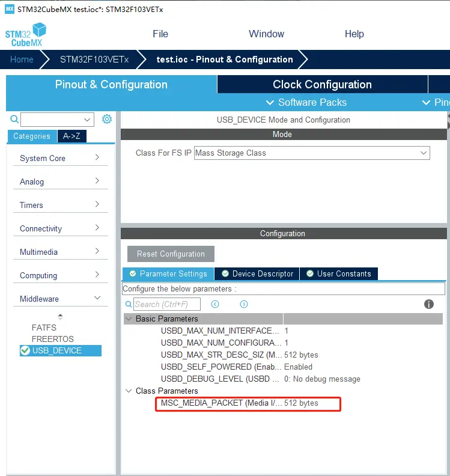Collapse the Middleware category

click(97, 298)
